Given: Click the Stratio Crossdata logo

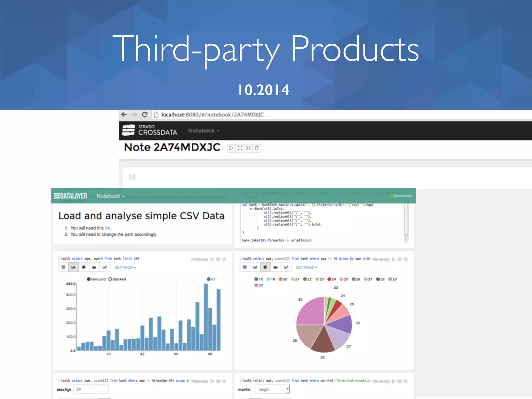Looking at the screenshot, I should tap(150, 130).
